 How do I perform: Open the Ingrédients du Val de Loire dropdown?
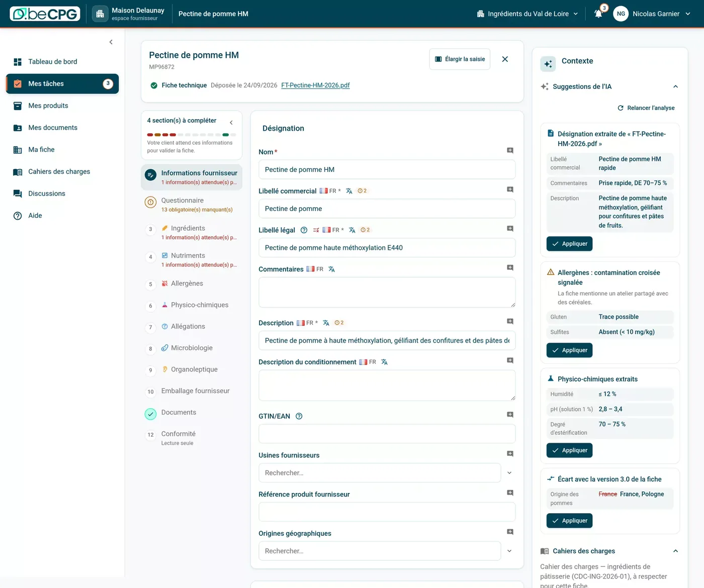point(527,14)
